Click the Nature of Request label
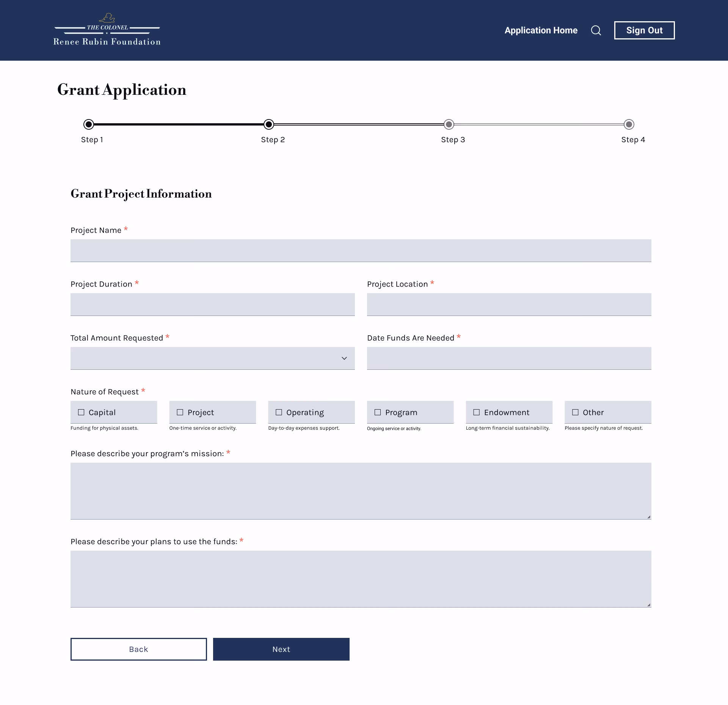 105,392
